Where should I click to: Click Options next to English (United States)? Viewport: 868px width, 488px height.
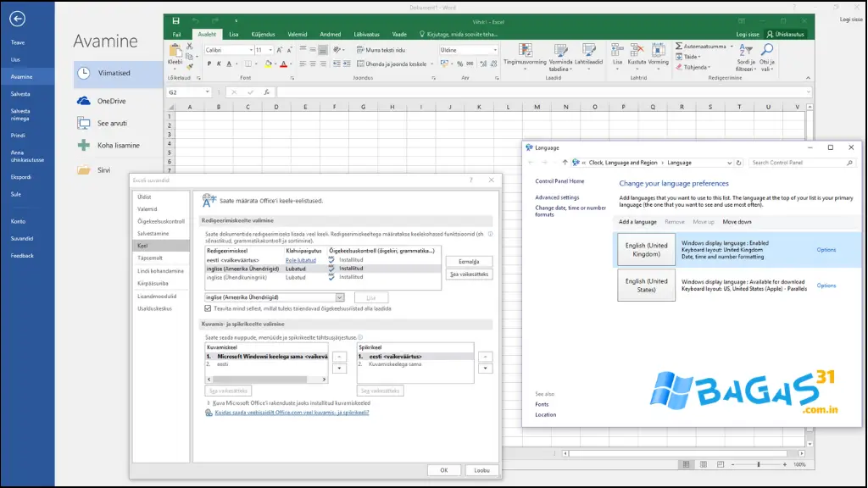click(x=826, y=286)
